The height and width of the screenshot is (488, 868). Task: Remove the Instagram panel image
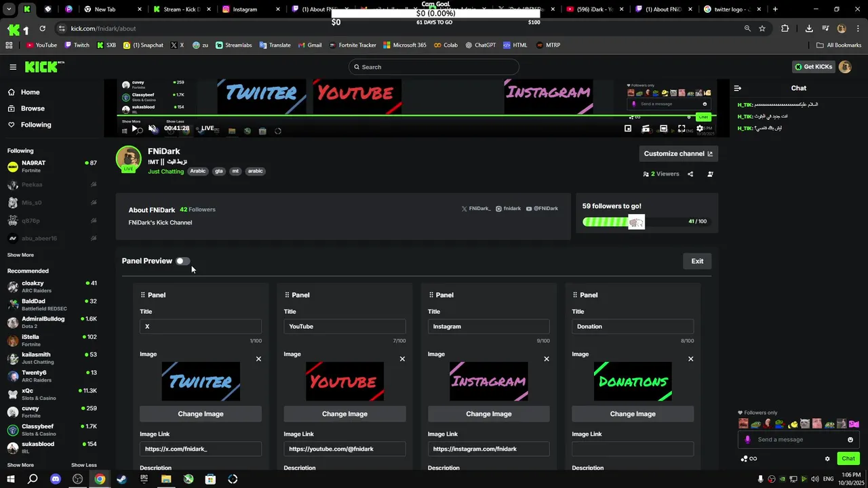point(547,359)
